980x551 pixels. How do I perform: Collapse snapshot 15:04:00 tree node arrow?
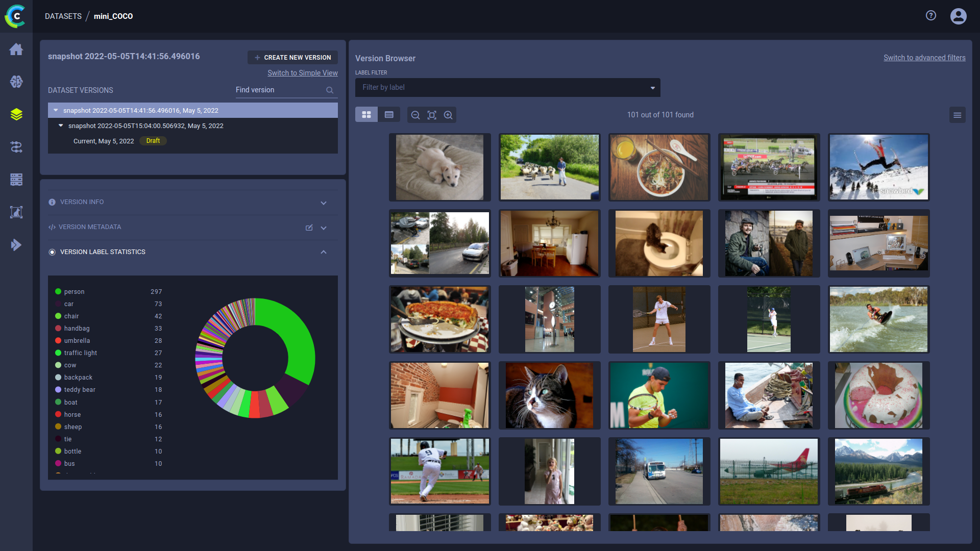61,126
